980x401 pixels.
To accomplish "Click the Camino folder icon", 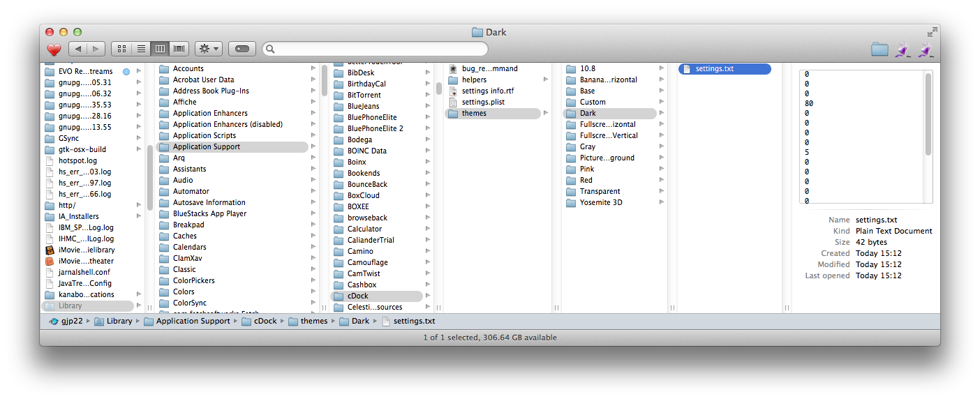I will 339,251.
